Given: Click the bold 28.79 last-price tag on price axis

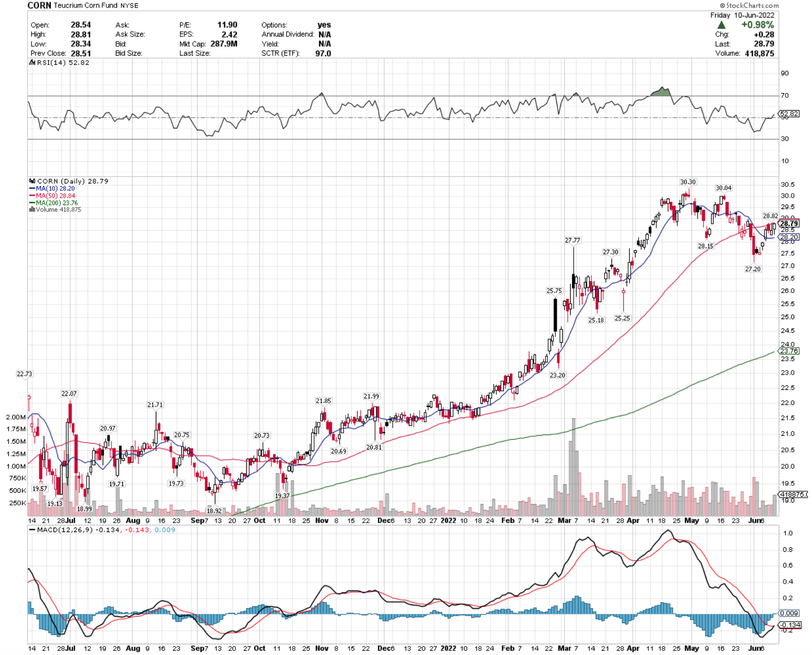Looking at the screenshot, I should coord(789,224).
